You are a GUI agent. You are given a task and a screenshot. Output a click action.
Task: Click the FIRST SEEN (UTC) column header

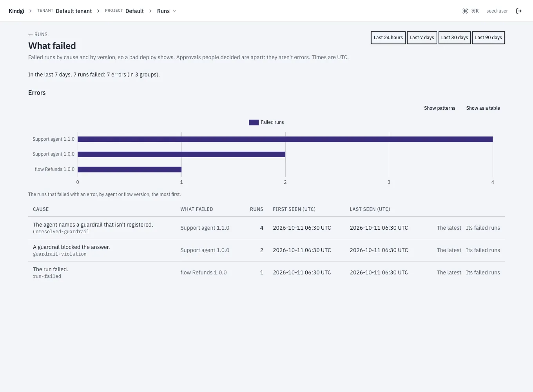tap(294, 209)
